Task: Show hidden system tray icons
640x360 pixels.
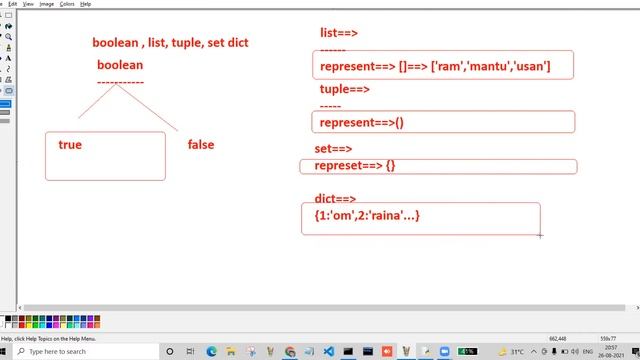Action: point(534,351)
